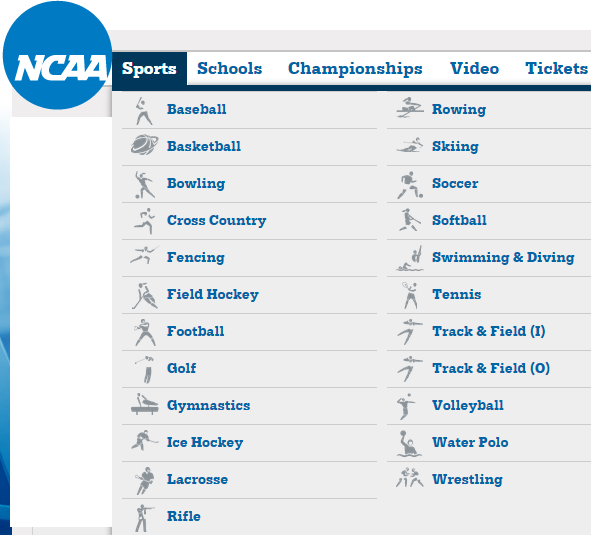Click the water polo player icon
Viewport: 591px width, 535px height.
(x=410, y=443)
